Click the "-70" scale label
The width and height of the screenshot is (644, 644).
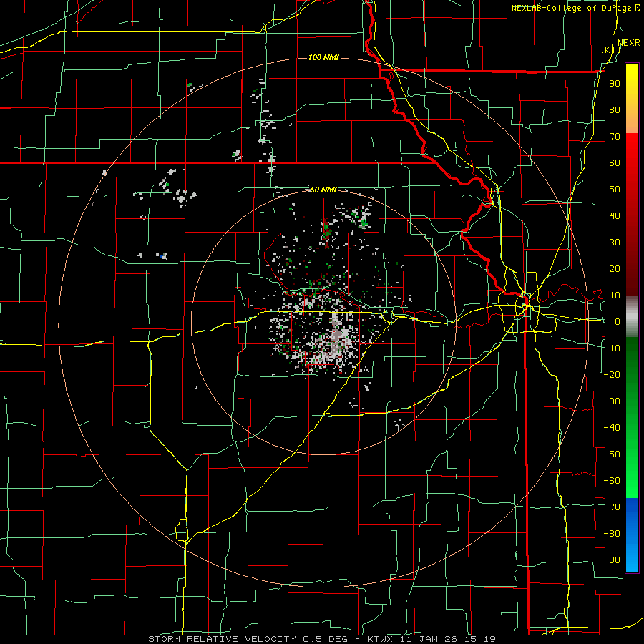tap(612, 507)
